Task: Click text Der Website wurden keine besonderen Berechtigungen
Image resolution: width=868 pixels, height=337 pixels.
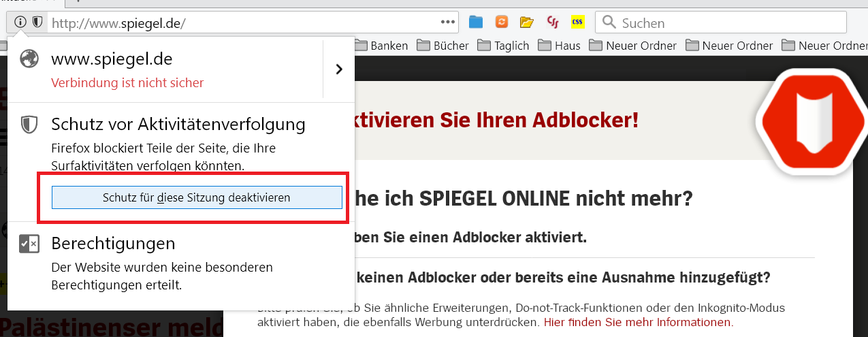Action: tap(162, 276)
